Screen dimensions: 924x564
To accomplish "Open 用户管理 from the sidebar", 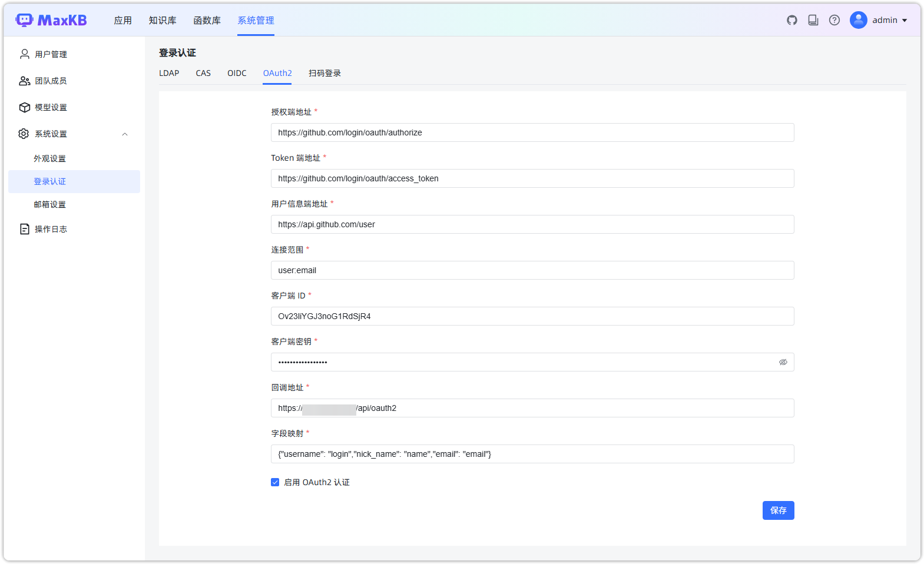I will pos(51,54).
